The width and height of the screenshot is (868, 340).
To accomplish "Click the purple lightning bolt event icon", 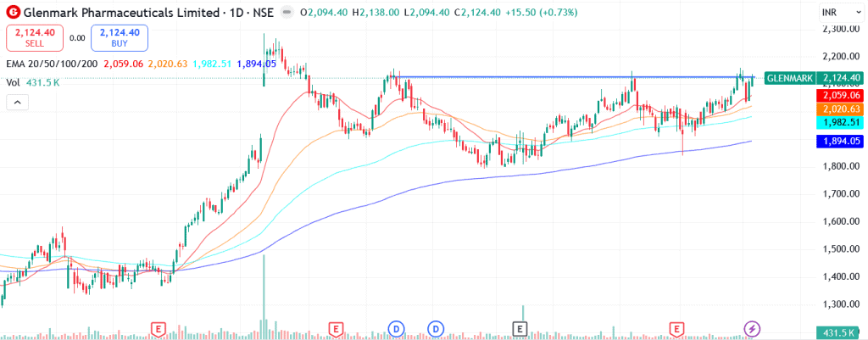I will [x=751, y=328].
